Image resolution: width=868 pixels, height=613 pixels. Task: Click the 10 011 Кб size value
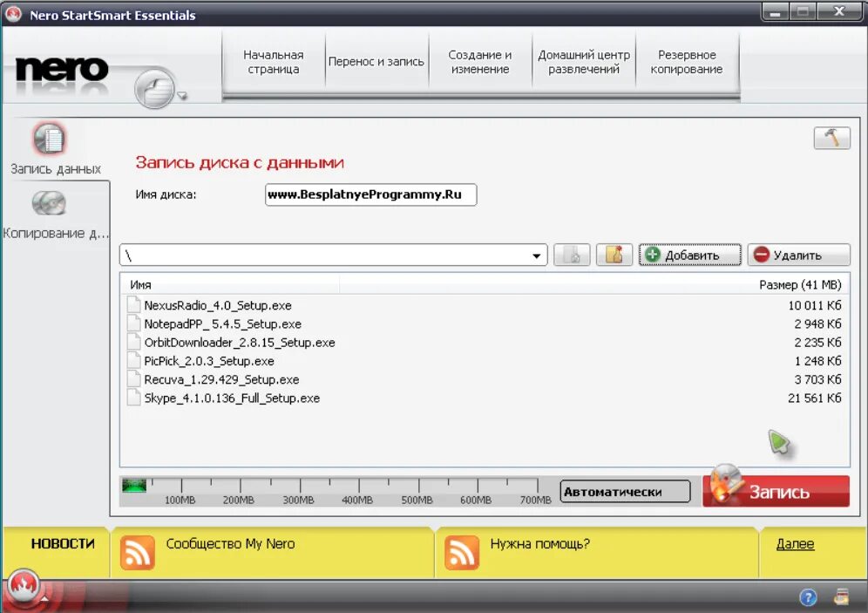(x=814, y=305)
